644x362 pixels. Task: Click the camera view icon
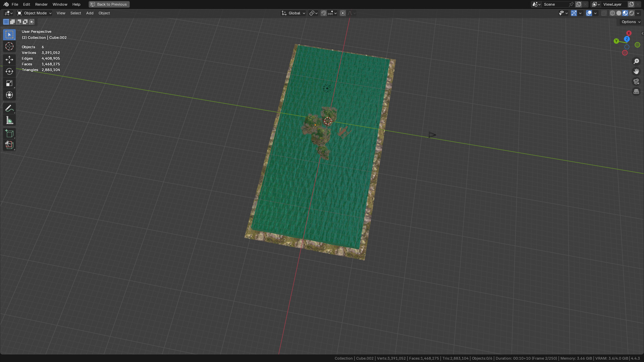tap(636, 81)
